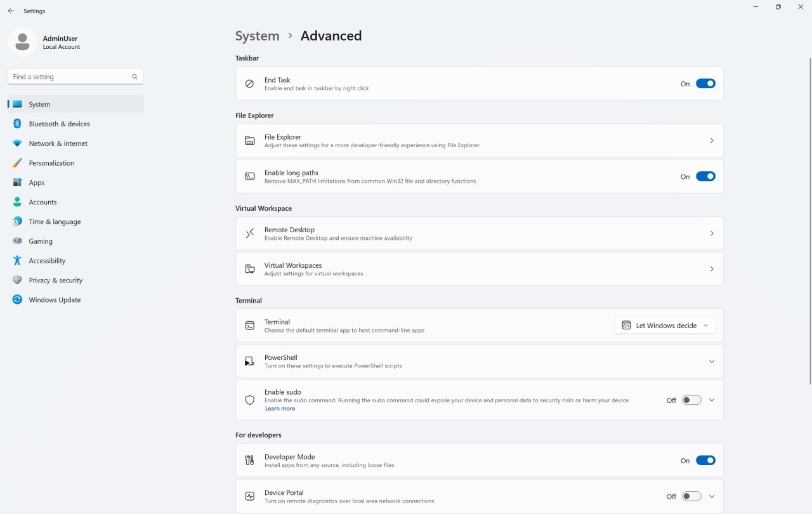Toggle End Task off
812x514 pixels.
pos(705,83)
